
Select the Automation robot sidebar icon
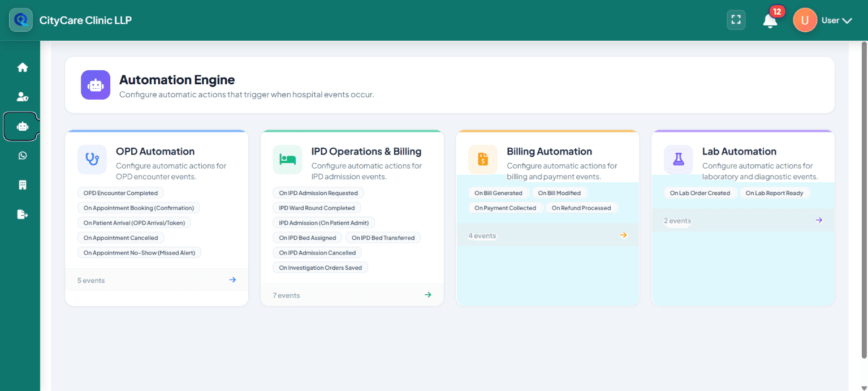pyautogui.click(x=23, y=126)
